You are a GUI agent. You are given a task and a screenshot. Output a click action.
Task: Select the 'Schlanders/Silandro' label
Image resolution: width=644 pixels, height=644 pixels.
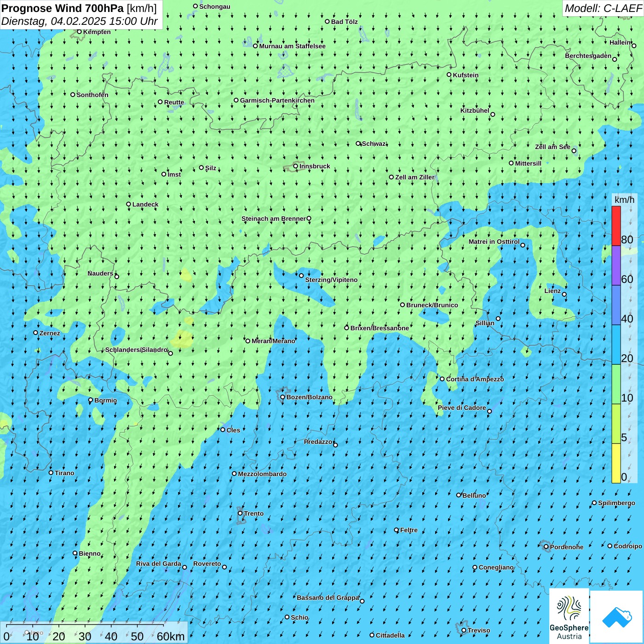pos(137,350)
